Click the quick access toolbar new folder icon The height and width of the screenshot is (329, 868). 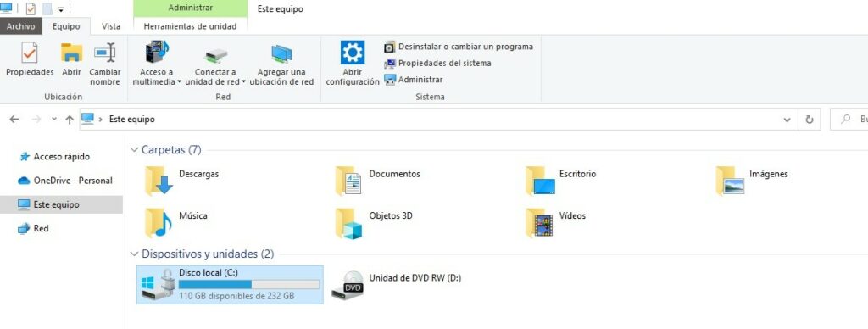coord(47,8)
